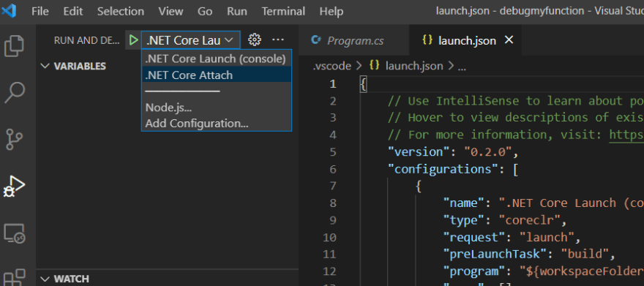Open the Selection menu
Image resolution: width=644 pixels, height=286 pixels.
[x=120, y=11]
